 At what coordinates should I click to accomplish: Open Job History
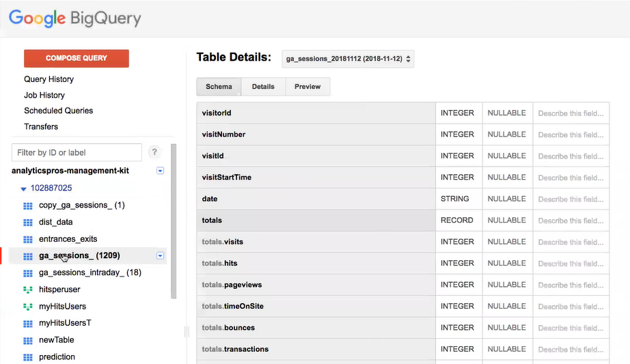pos(44,95)
